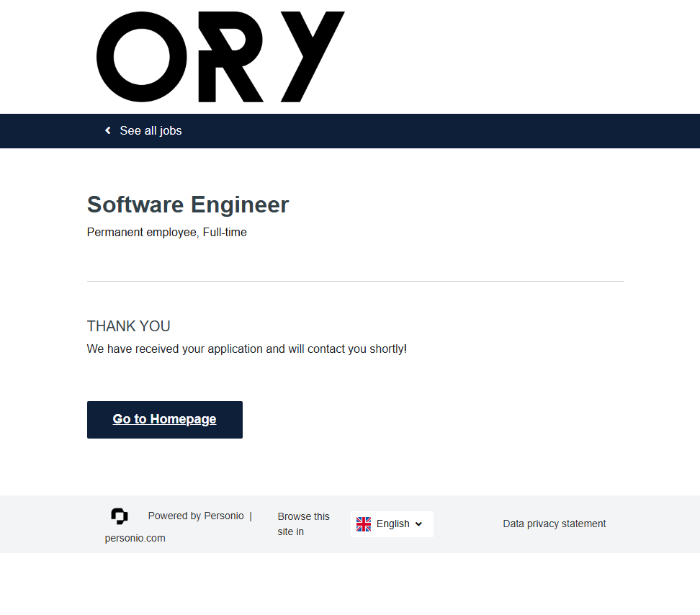Select the Software Engineer job title heading
The image size is (700, 615).
pos(188,205)
